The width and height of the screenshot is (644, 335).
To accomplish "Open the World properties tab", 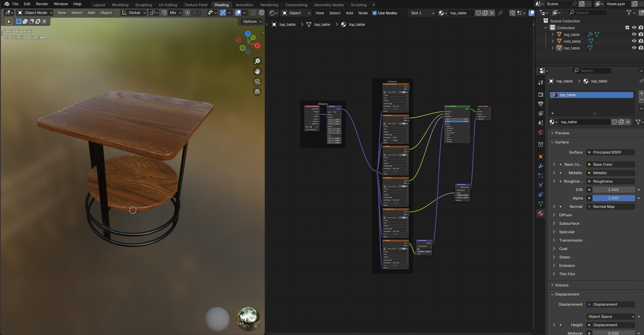I will 541,133.
